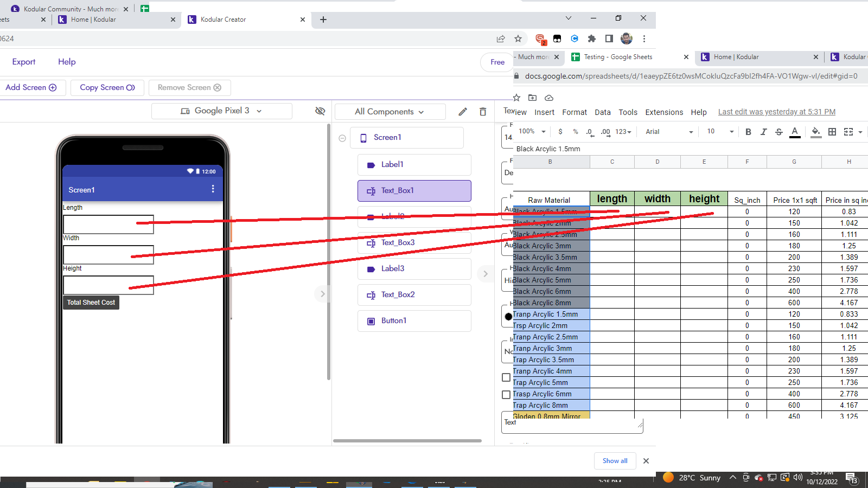868x488 pixels.
Task: Open the Google Pixel 3 device selector
Action: 221,111
